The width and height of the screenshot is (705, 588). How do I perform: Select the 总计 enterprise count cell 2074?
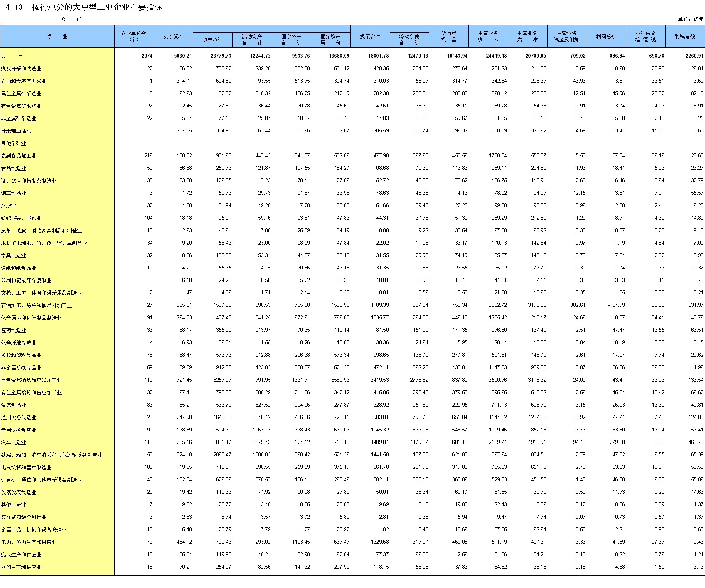[x=147, y=56]
